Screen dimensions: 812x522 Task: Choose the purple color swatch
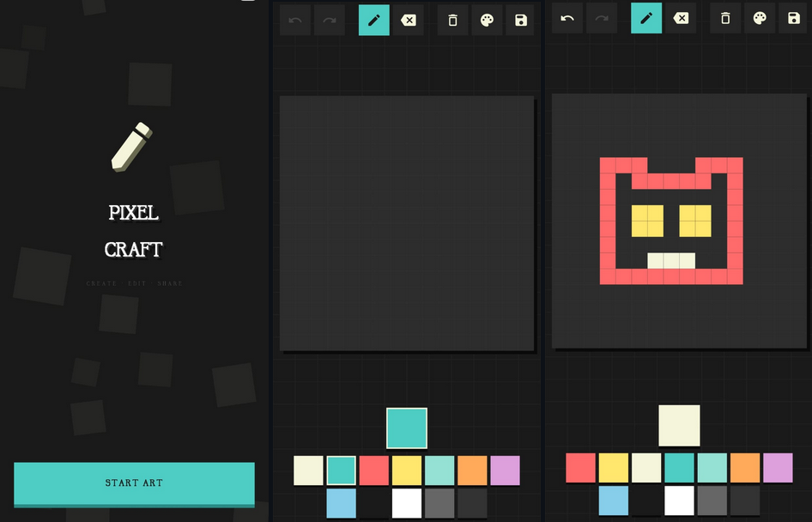[505, 470]
